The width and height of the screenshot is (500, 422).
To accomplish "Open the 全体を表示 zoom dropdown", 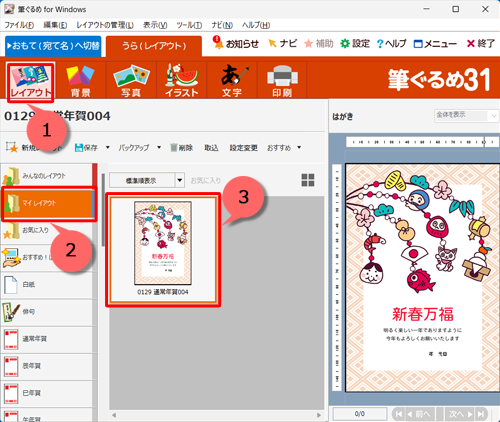I will (x=466, y=116).
